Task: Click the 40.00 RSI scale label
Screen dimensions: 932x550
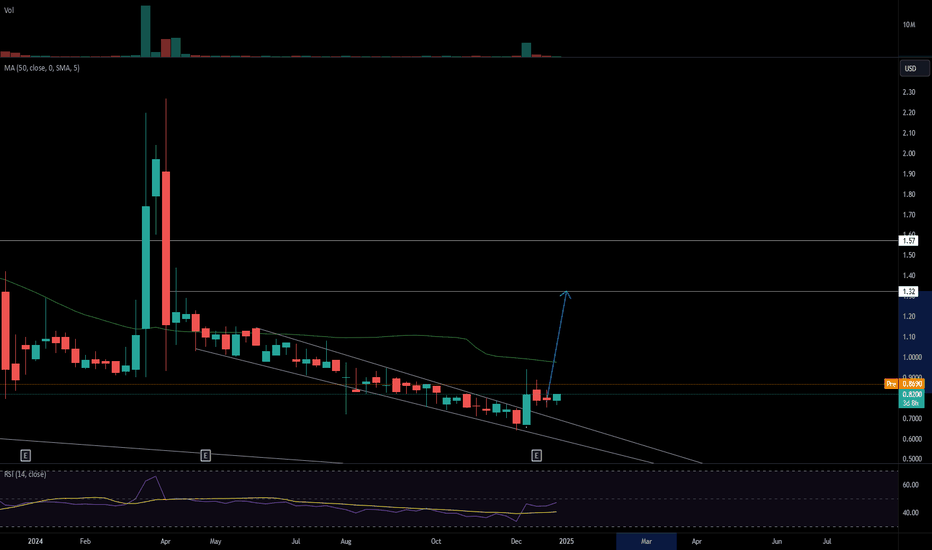Action: tap(910, 513)
